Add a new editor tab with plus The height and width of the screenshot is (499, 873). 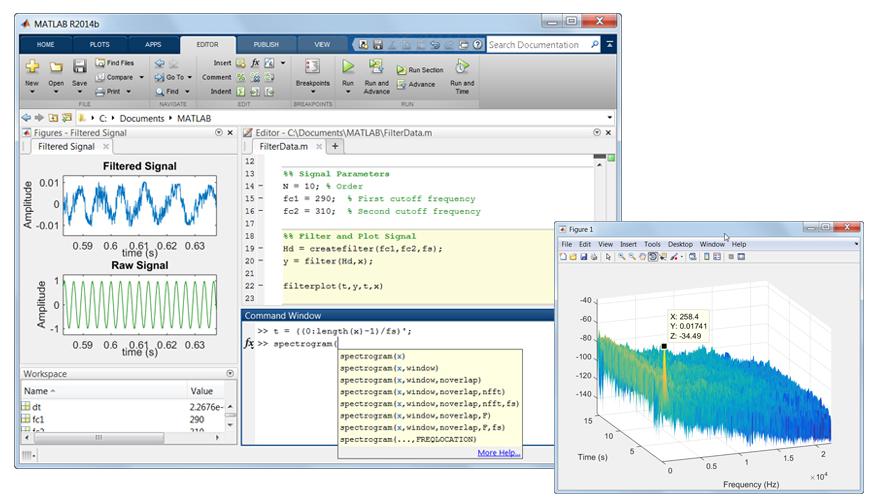(x=335, y=146)
